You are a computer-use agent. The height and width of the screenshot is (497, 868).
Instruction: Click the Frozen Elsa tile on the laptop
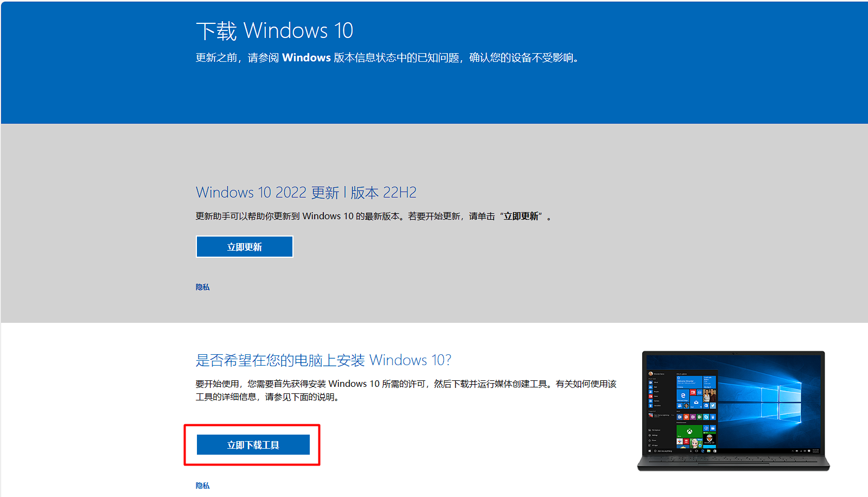click(x=696, y=443)
